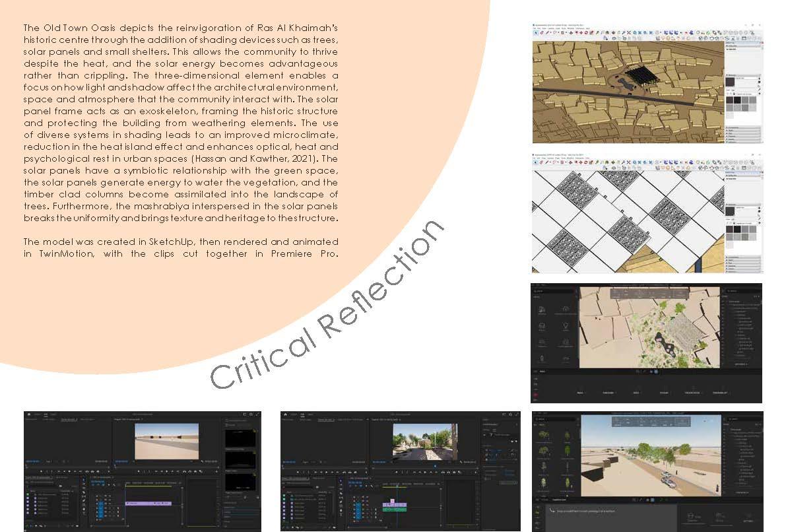The height and width of the screenshot is (532, 786).
Task: Open the Objects sofa category in top-down Twinmotion window
Action: [x=542, y=327]
